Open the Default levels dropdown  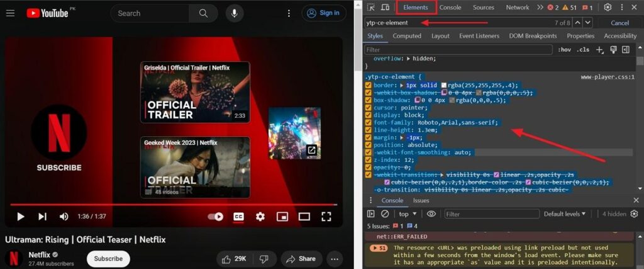pyautogui.click(x=565, y=214)
